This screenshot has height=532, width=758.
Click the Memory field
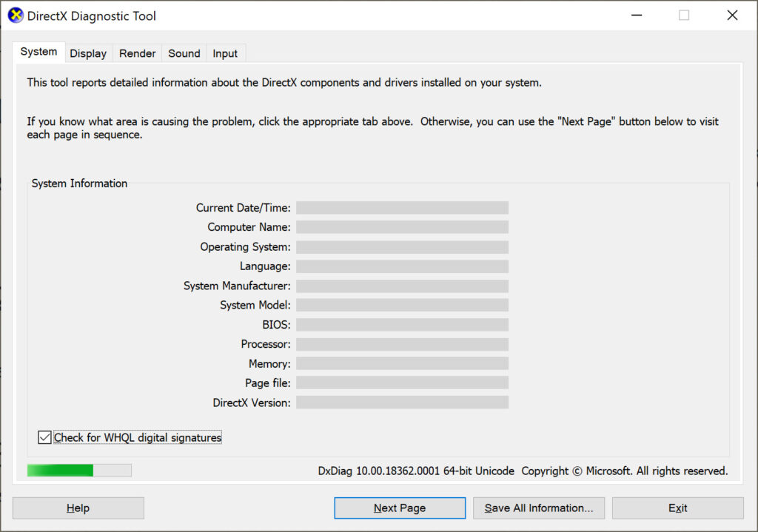click(x=402, y=363)
